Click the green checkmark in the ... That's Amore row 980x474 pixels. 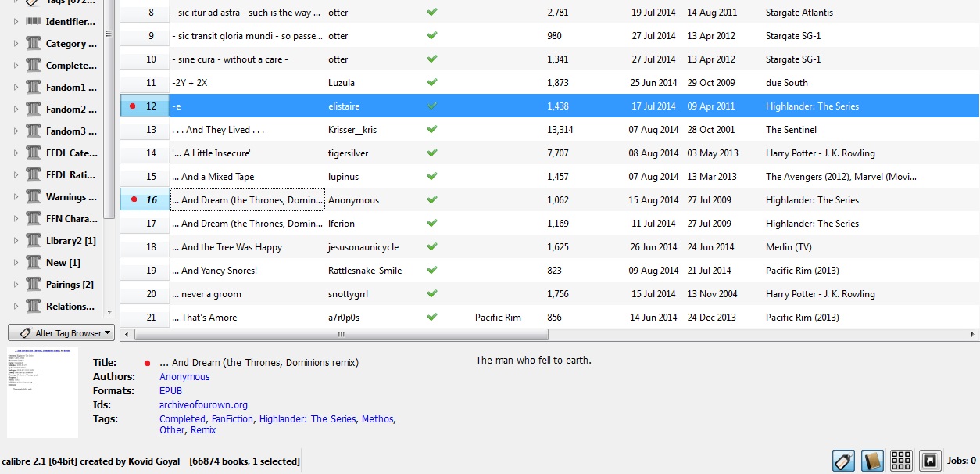tap(432, 318)
